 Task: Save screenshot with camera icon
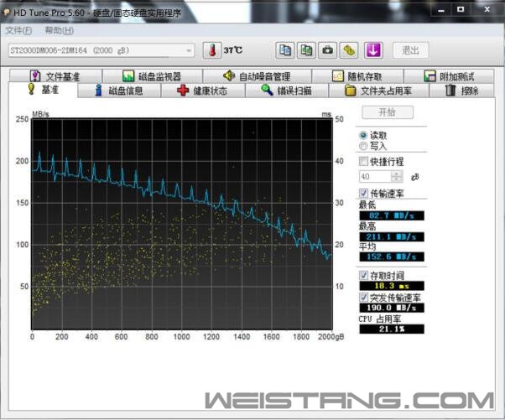tap(327, 50)
